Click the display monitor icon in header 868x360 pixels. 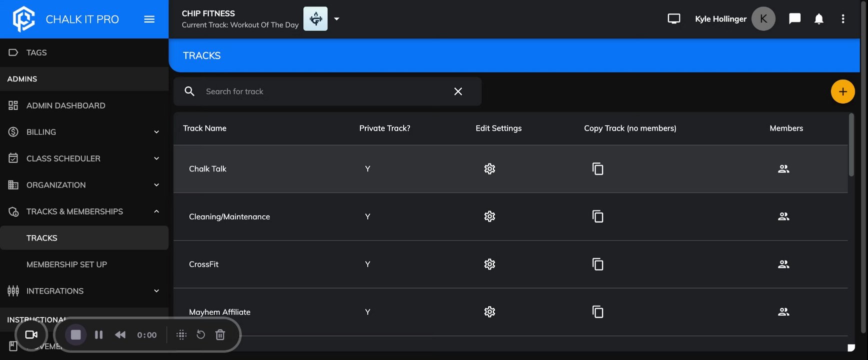click(x=674, y=19)
